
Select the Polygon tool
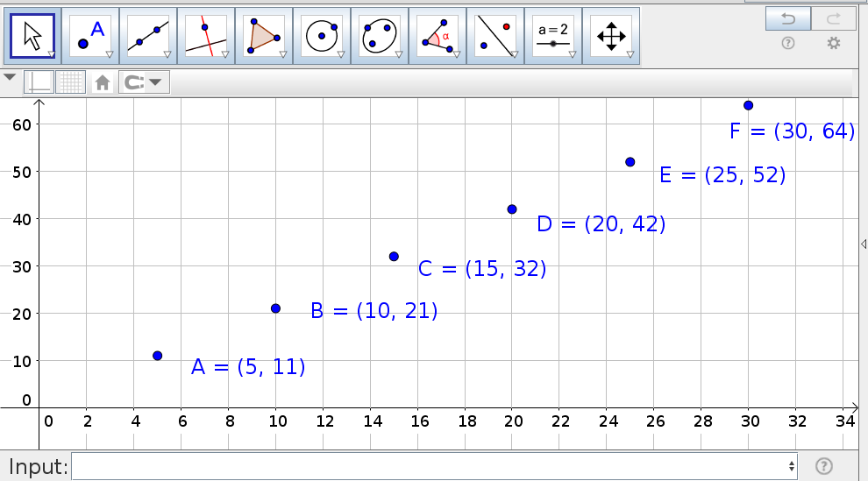point(263,36)
